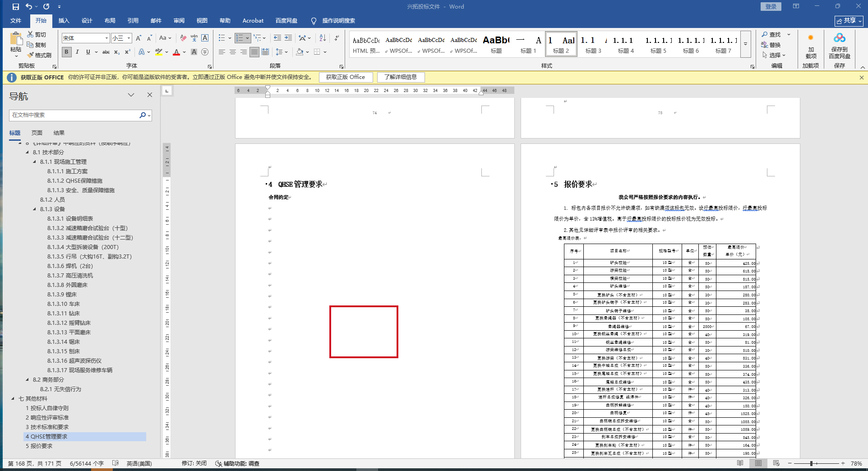Screen dimensions: 868x471
Task: Collapse the 8.1.3 设备 tree node
Action: tap(35, 209)
